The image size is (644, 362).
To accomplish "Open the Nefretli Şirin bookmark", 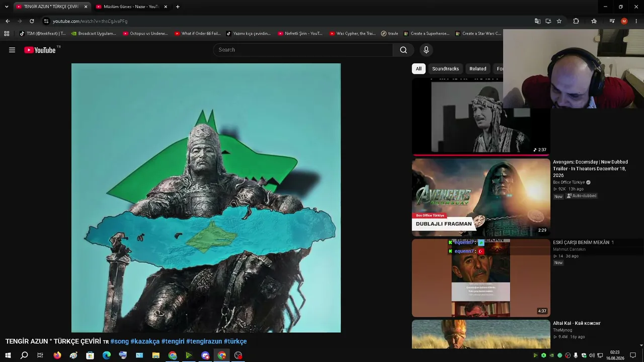I will point(300,34).
